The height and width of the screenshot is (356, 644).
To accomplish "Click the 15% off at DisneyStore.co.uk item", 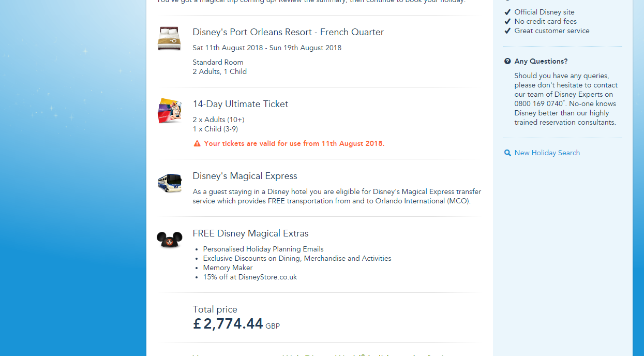I will [250, 277].
